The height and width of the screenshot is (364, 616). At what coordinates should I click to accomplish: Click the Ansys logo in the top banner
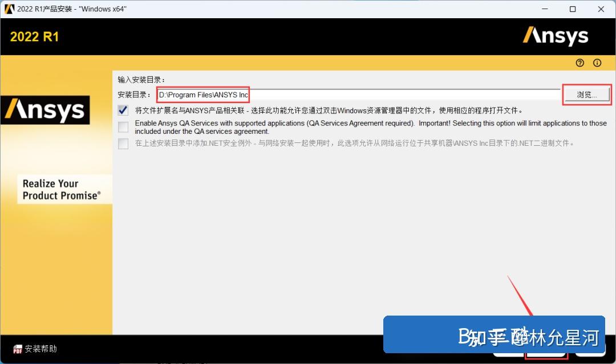tap(555, 36)
